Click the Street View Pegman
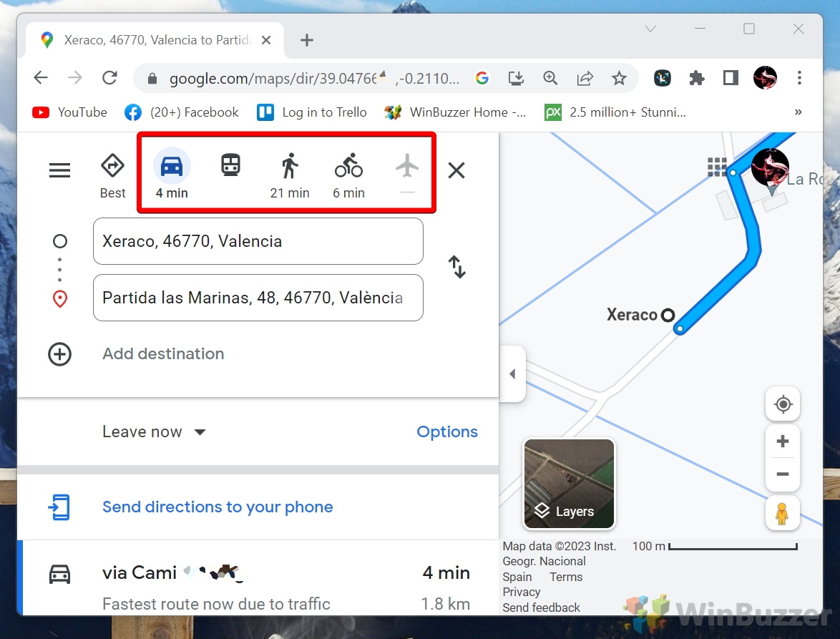Screen dimensions: 840x639 [x=782, y=513]
